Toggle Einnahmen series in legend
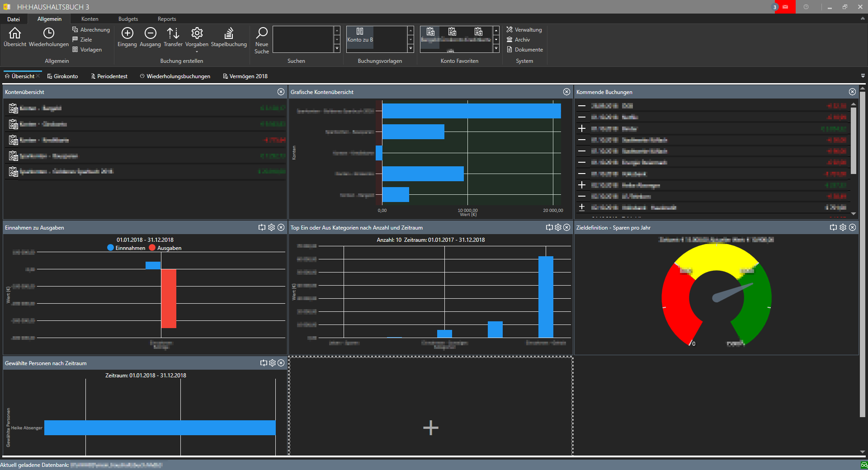 126,248
